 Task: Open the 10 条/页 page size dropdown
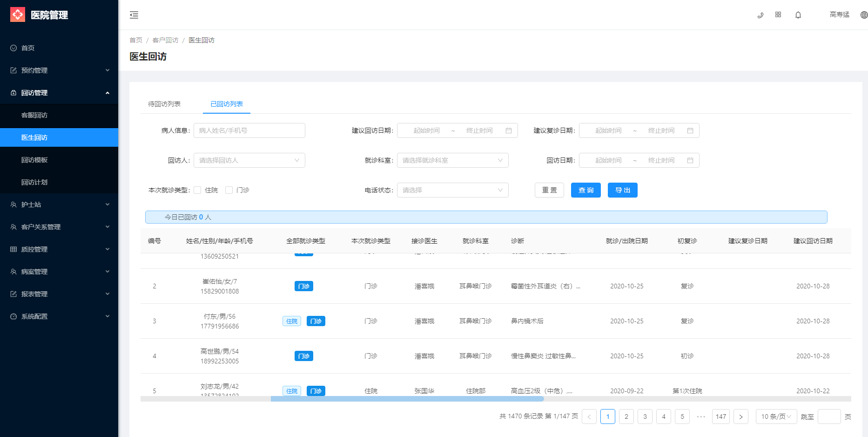[776, 417]
